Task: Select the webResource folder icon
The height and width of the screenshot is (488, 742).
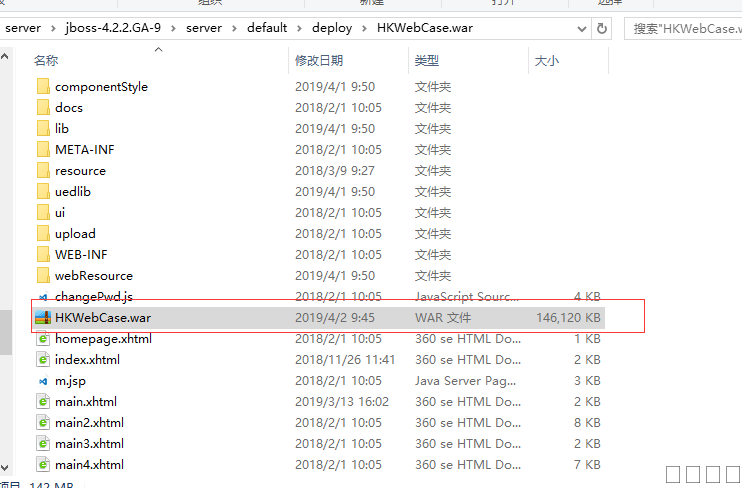Action: [43, 275]
